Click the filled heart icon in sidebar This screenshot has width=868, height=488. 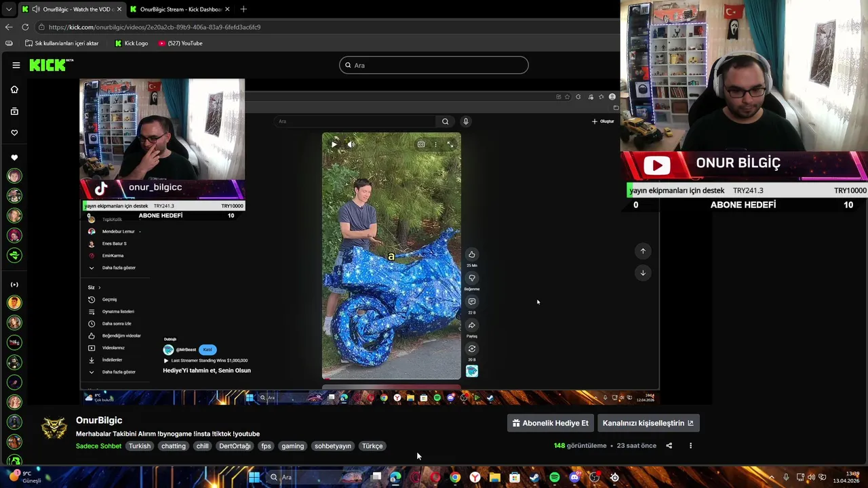tap(14, 157)
